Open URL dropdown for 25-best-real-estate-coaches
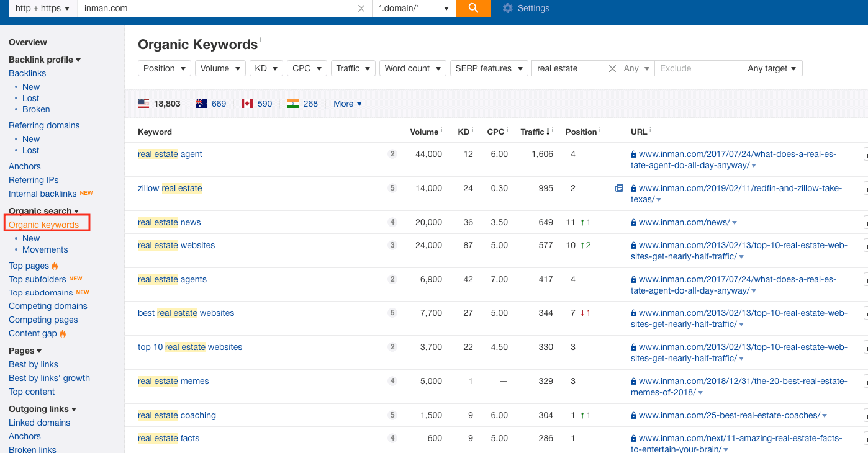The image size is (868, 453). pyautogui.click(x=825, y=416)
